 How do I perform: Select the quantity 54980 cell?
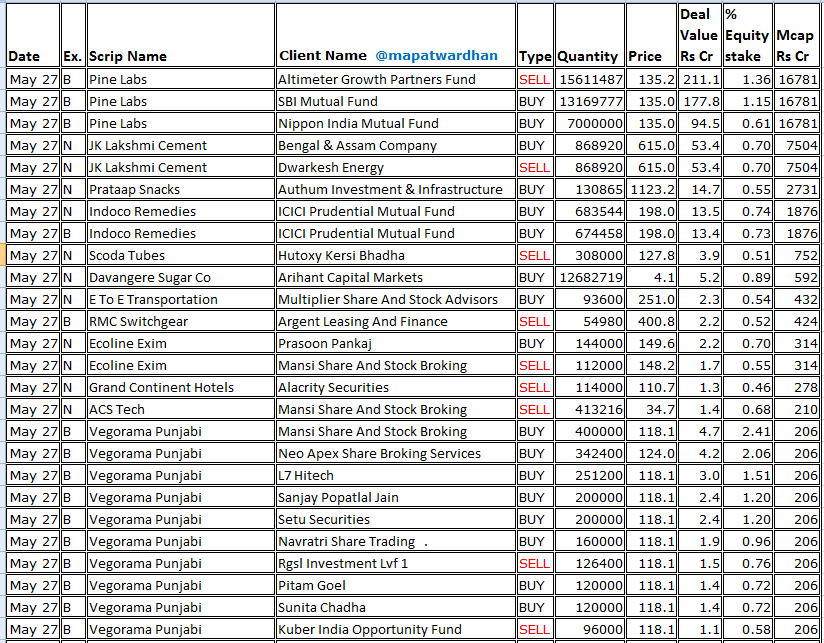pos(590,322)
